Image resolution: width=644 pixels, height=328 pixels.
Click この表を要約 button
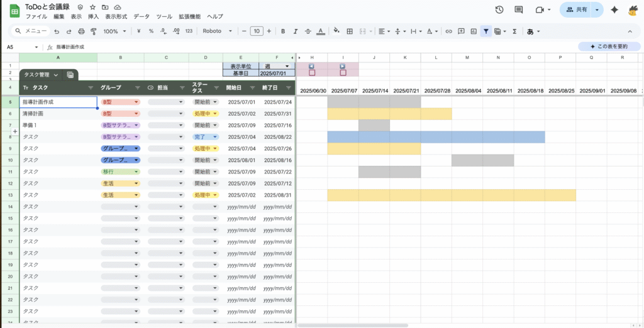[x=609, y=46]
